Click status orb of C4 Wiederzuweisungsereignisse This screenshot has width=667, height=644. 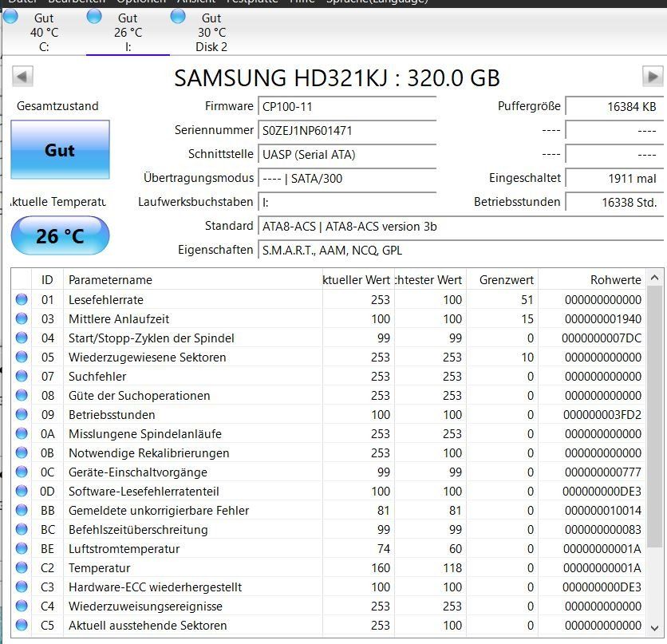22,606
